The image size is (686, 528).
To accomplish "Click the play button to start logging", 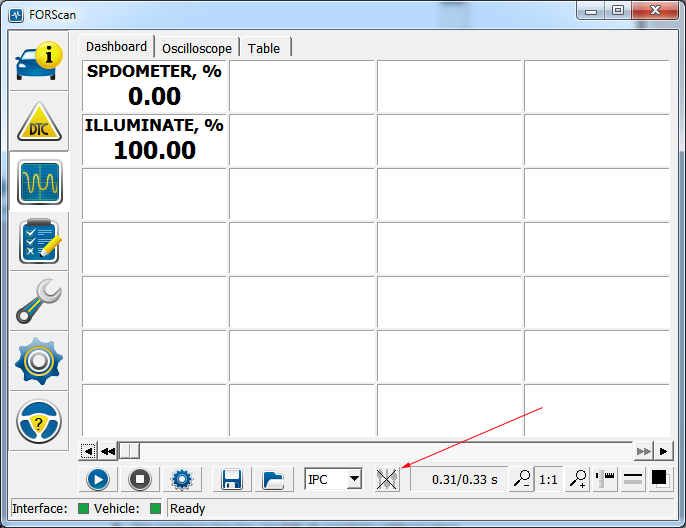I will click(x=98, y=479).
